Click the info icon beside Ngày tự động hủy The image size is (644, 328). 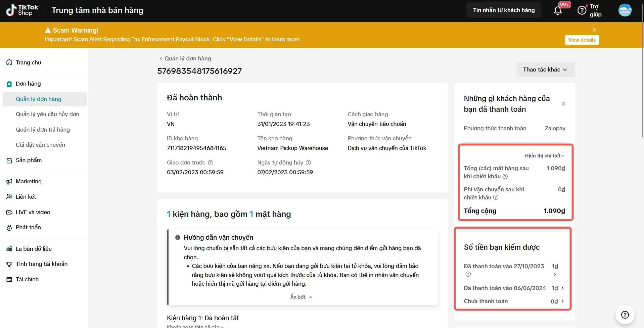(308, 163)
